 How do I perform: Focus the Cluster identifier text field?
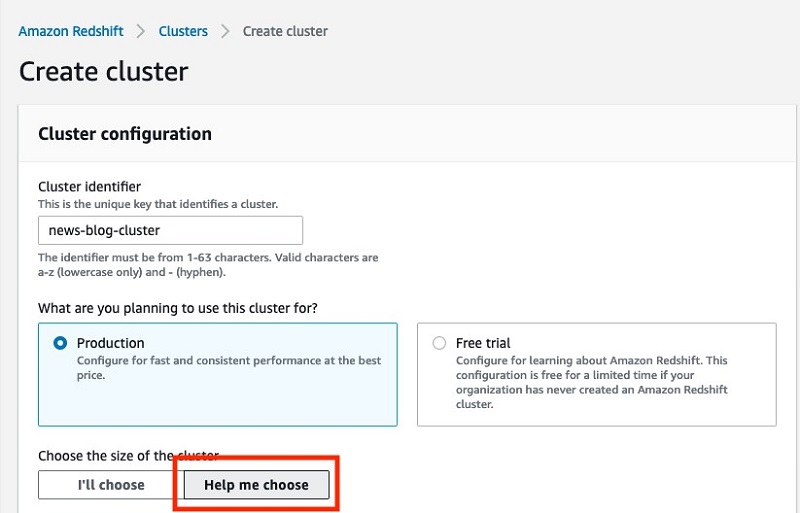pyautogui.click(x=170, y=230)
